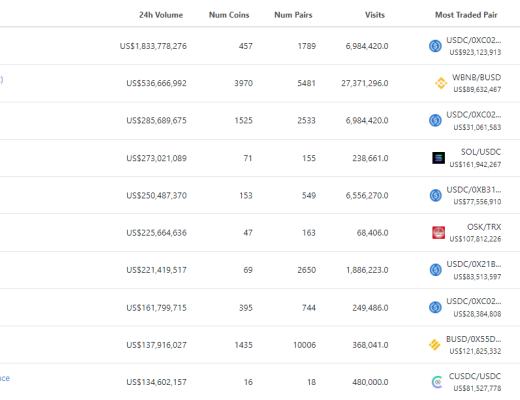Click pair volume US$121,825,332
Image resolution: width=520 pixels, height=400 pixels.
[475, 351]
